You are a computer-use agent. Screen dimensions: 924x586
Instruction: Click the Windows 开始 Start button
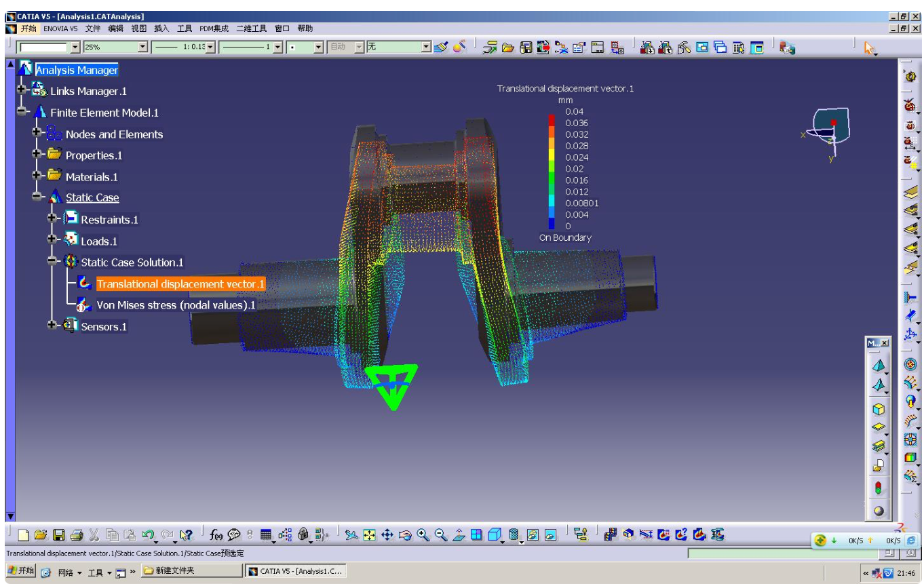point(20,571)
